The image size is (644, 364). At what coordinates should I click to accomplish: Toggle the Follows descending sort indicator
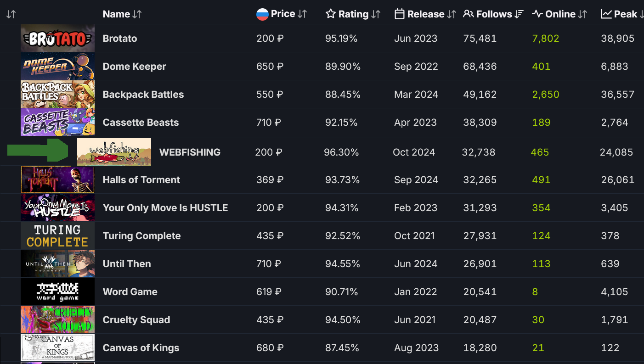[x=519, y=14]
